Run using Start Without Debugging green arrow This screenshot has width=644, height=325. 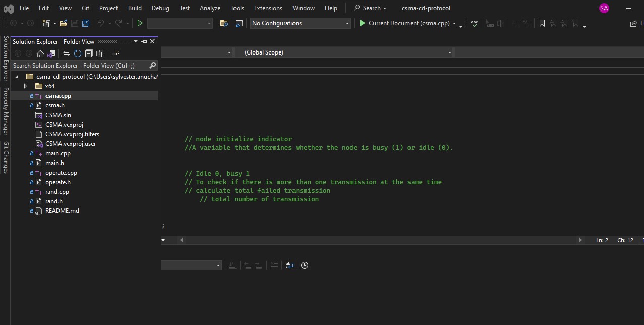coord(140,23)
